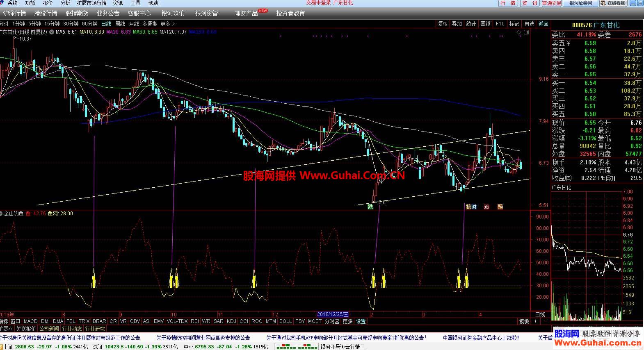Open 标记 mark options

514,24
